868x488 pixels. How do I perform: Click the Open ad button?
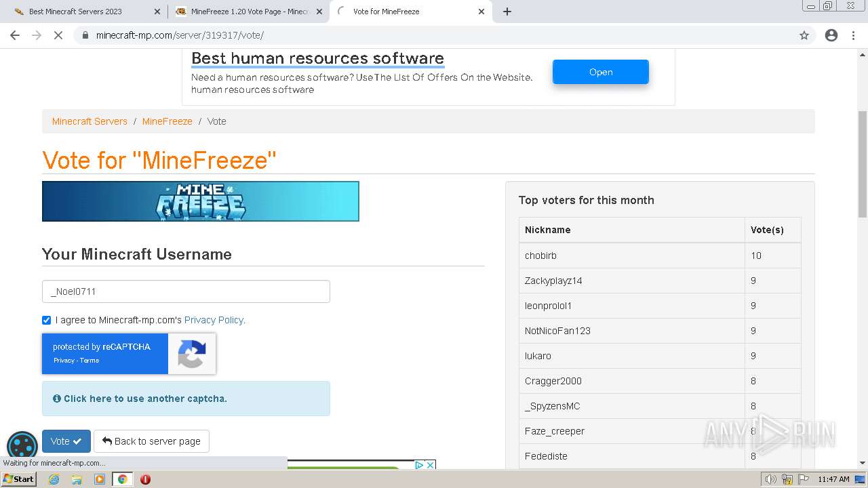601,72
